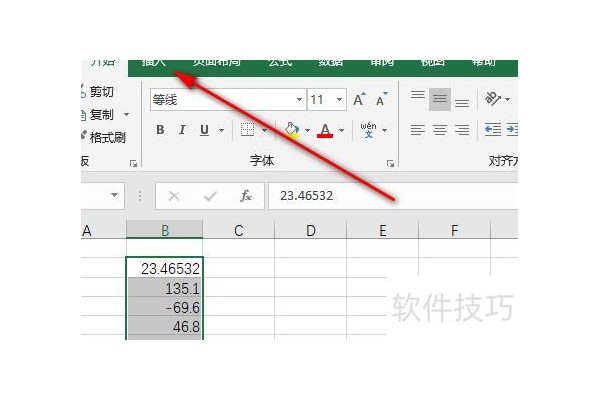Open the fill color dropdown arrow

(x=307, y=130)
